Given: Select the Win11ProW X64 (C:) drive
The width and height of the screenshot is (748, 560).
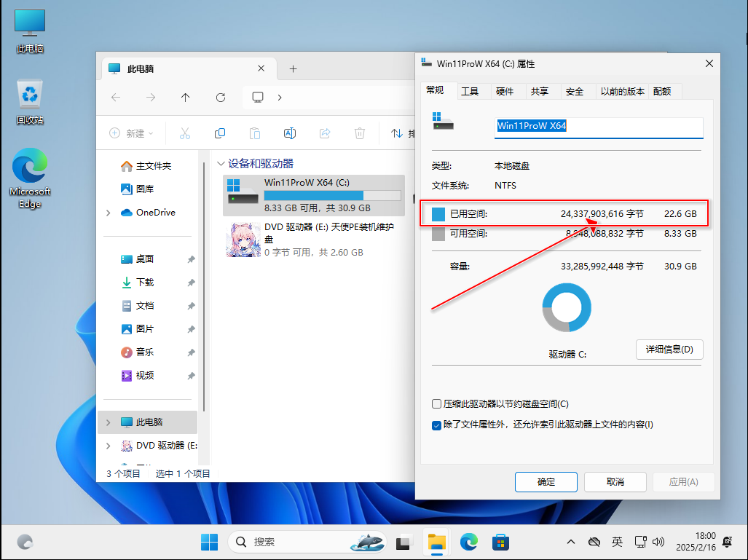Looking at the screenshot, I should [x=314, y=195].
